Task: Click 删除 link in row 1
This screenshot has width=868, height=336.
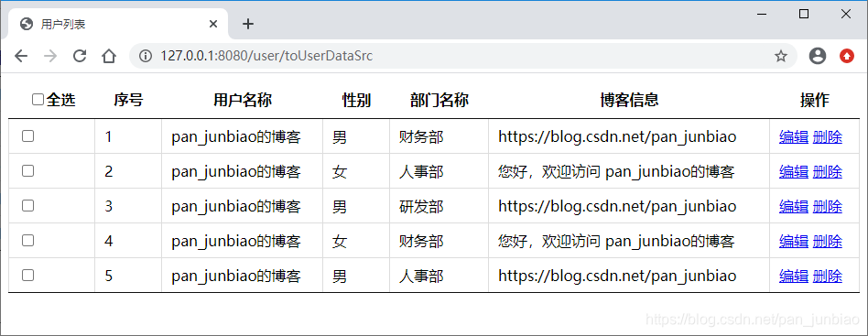Action: coord(828,137)
